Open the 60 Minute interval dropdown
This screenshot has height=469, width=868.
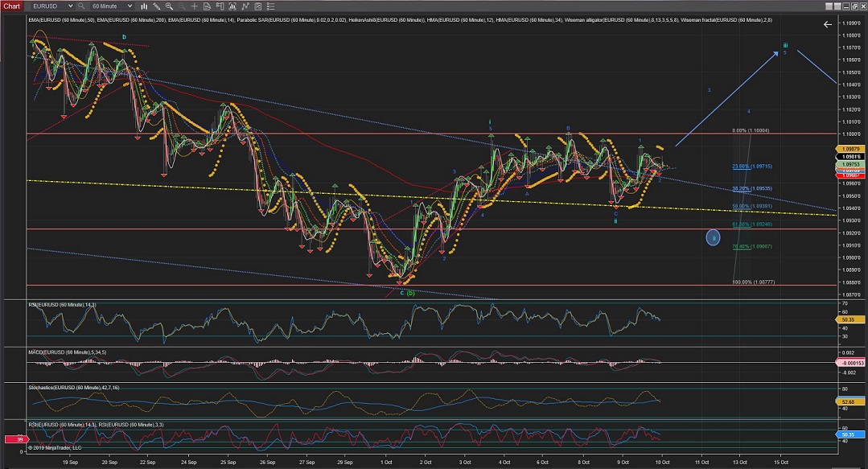[111, 6]
